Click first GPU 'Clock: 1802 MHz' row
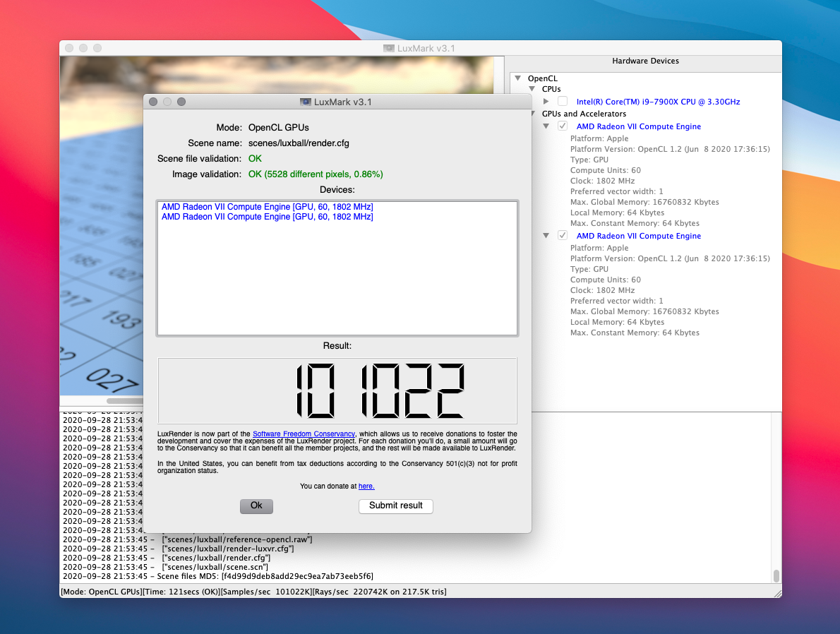The width and height of the screenshot is (840, 634). click(602, 181)
